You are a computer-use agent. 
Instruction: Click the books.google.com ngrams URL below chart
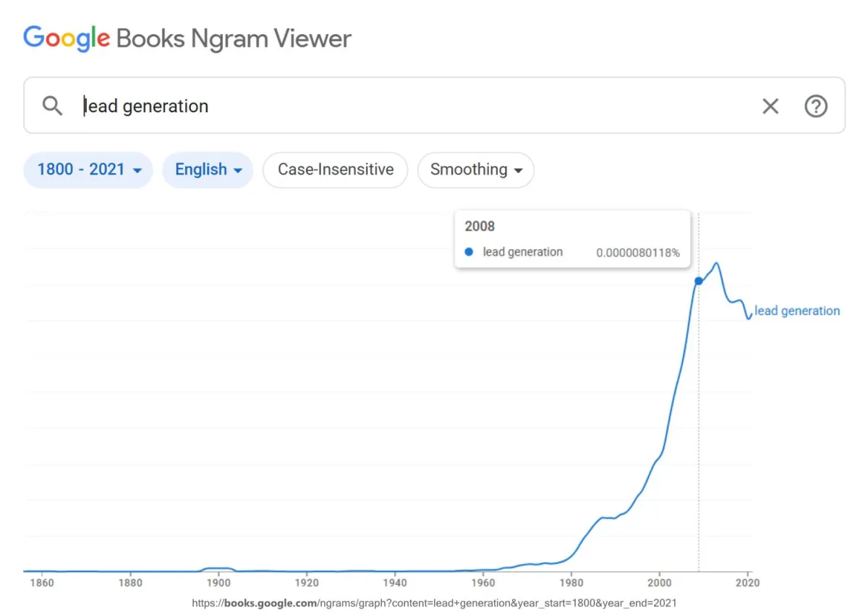434,602
